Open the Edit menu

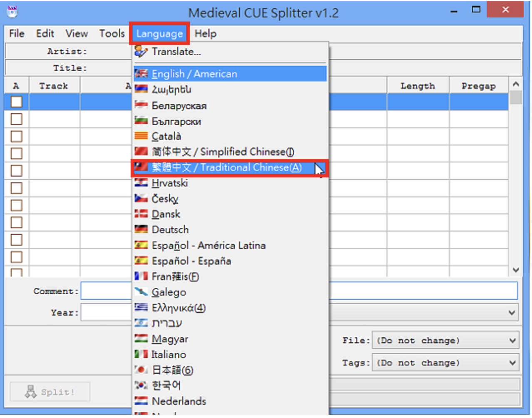pos(45,33)
